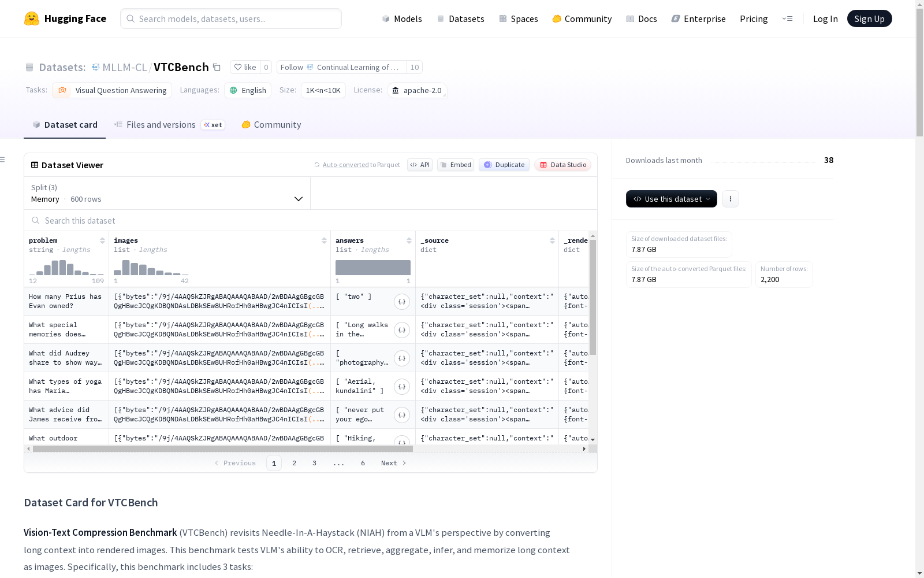924x578 pixels.
Task: Click the table vertical scrollbar
Action: 593,297
